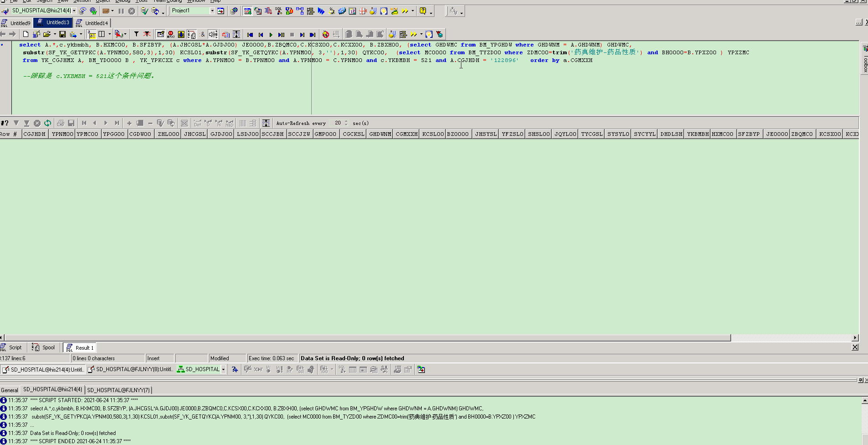Click the plus icon to insert a grid row
This screenshot has height=445, width=868.
[129, 123]
